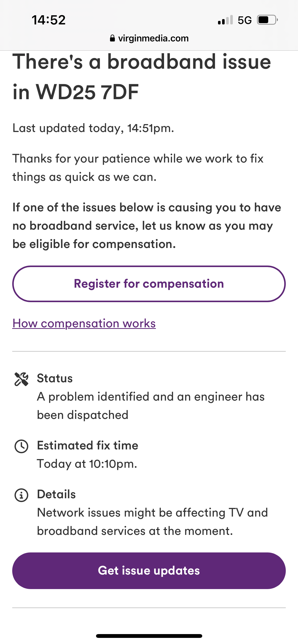Open the How compensation works link
Screen dimensions: 298x644
(x=84, y=324)
